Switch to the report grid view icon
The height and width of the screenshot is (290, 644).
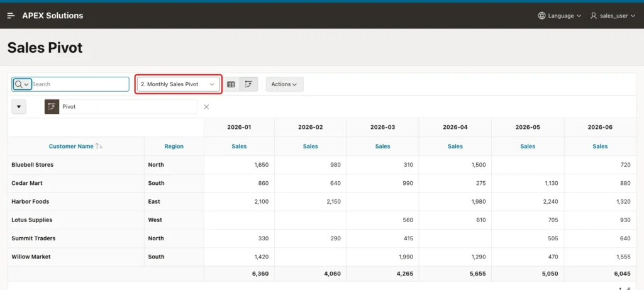click(x=231, y=84)
